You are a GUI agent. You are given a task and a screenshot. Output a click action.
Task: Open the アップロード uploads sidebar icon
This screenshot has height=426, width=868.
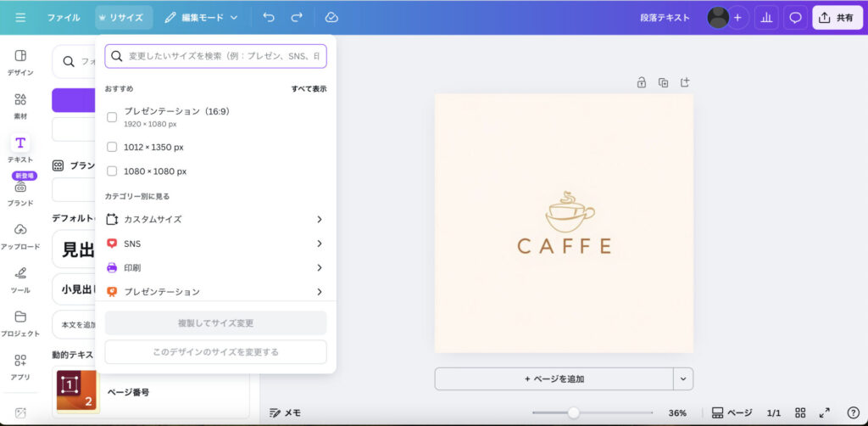20,236
